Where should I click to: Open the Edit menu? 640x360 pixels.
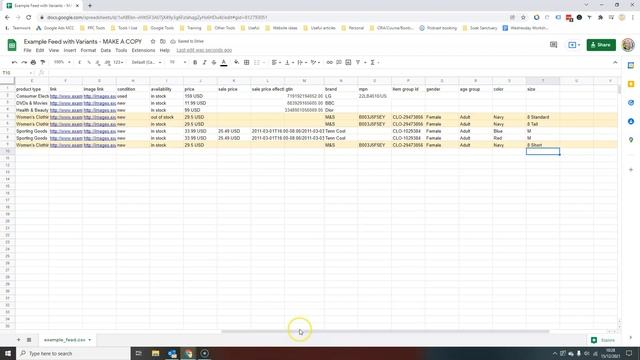[x=40, y=50]
